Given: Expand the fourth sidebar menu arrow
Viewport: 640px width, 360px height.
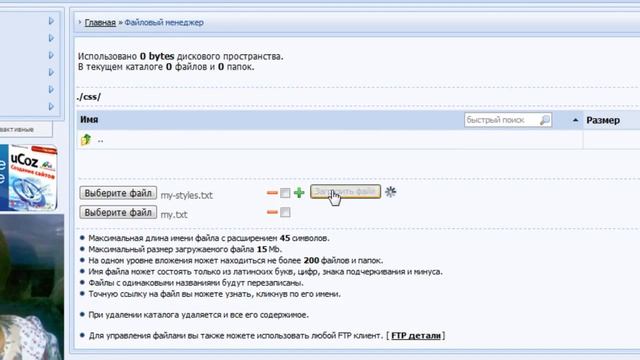Looking at the screenshot, I should pos(51,72).
